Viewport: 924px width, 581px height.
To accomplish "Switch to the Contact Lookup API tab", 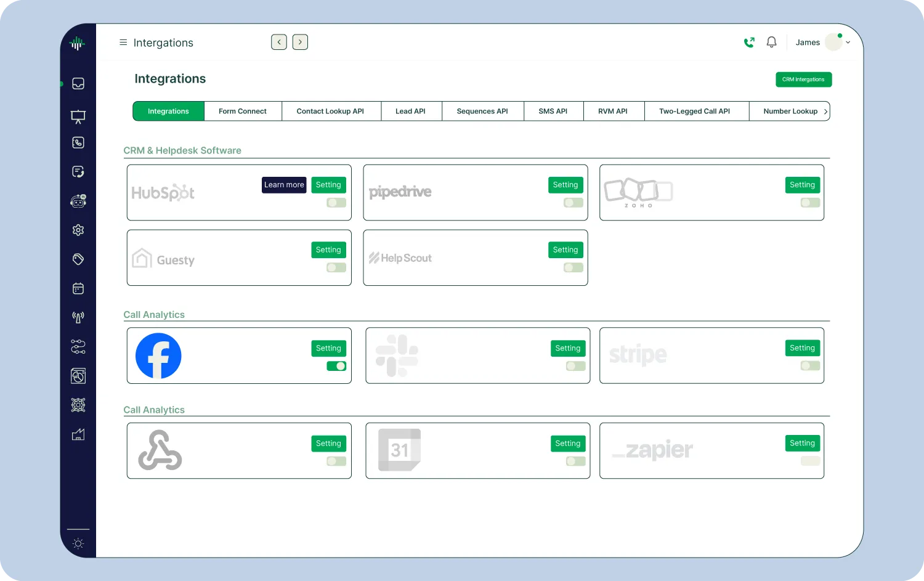I will pos(331,112).
